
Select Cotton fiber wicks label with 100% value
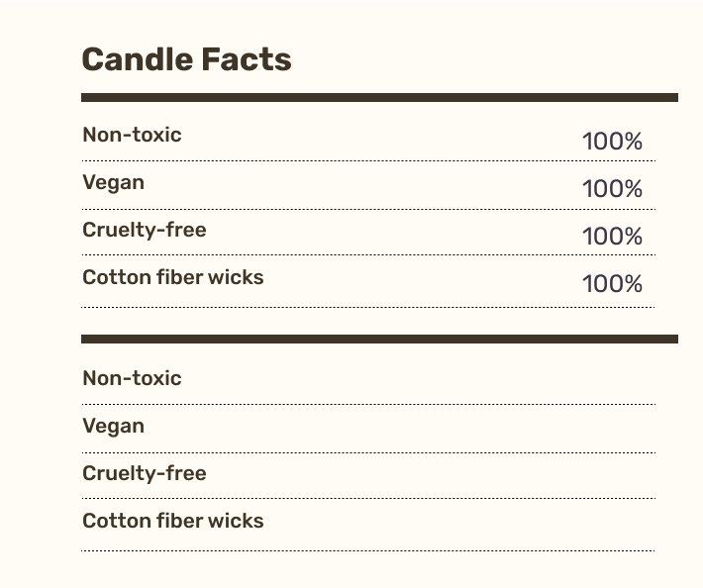pos(173,277)
